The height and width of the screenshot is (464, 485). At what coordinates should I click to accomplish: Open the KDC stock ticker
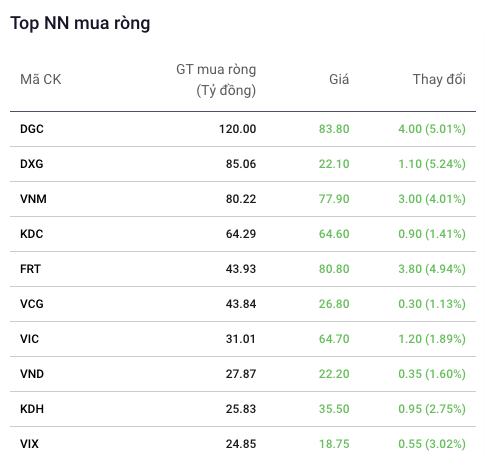[x=32, y=234]
